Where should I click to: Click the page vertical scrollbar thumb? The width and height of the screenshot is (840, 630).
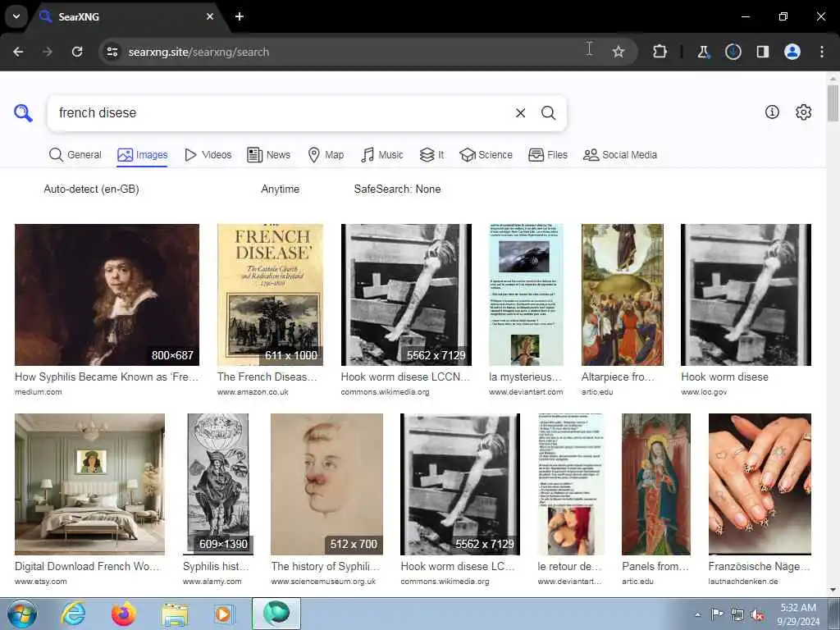833,103
